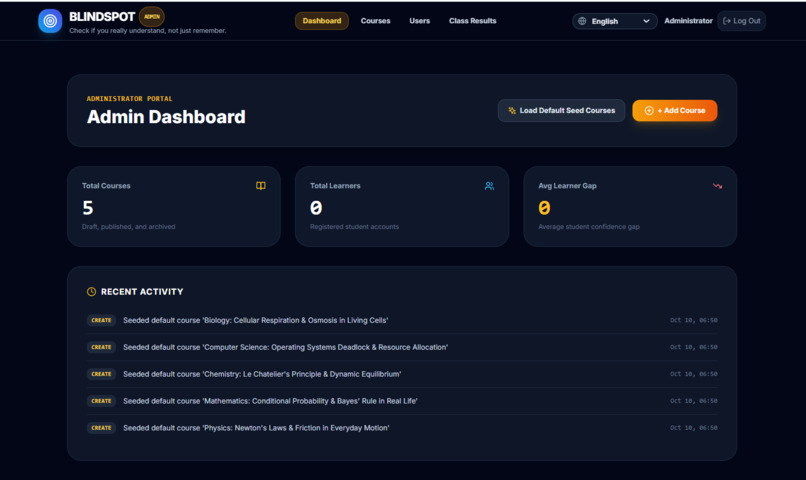Click the Admin Dashboard heading

(166, 117)
